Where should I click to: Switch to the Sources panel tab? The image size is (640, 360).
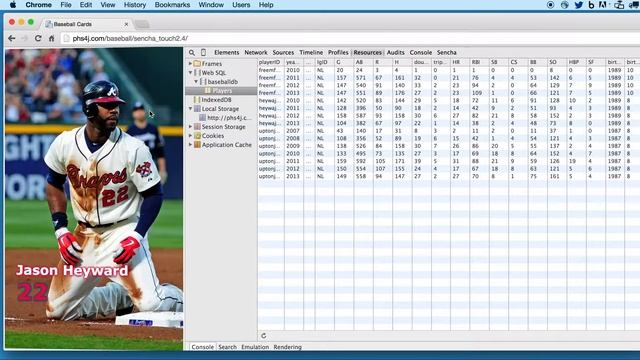[283, 52]
